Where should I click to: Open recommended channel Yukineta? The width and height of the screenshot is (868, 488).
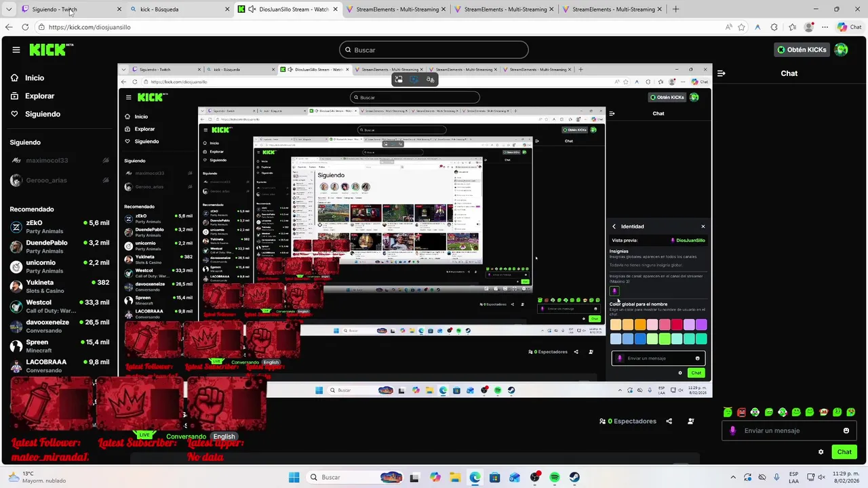coord(60,286)
